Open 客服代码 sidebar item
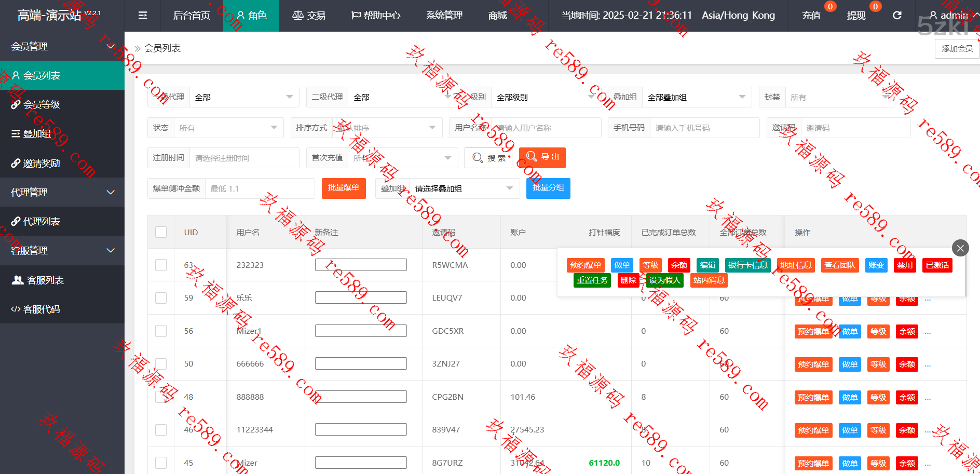 [x=42, y=309]
